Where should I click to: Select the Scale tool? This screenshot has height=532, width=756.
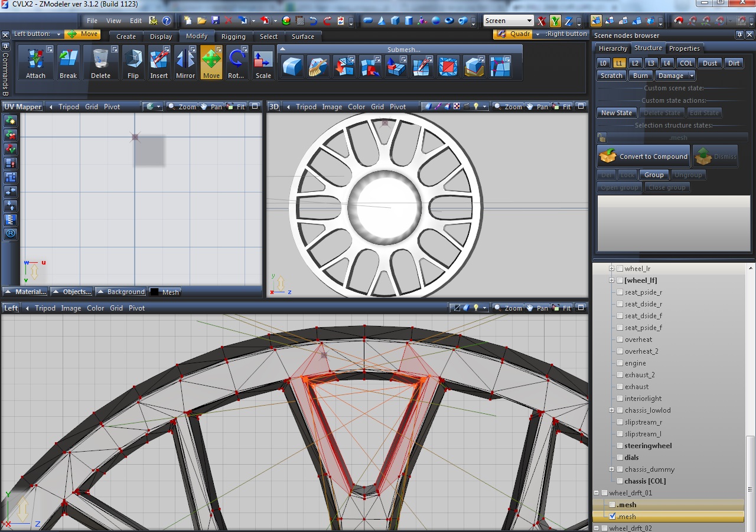(x=263, y=63)
